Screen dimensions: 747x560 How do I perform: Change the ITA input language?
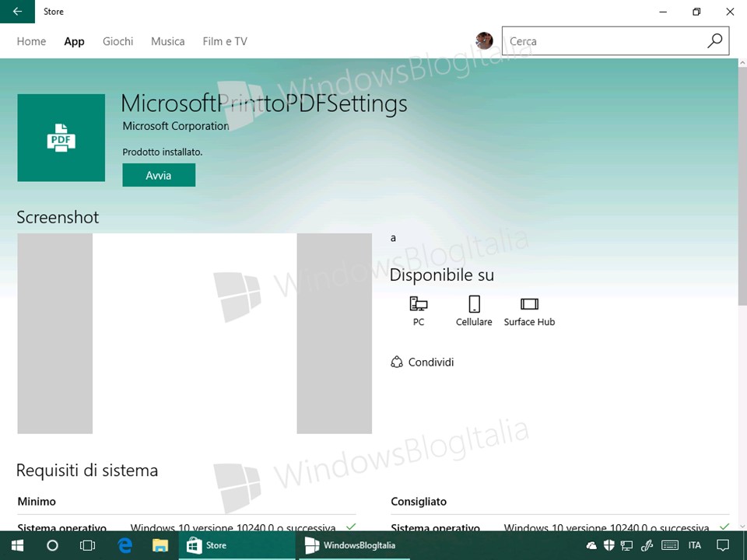695,546
